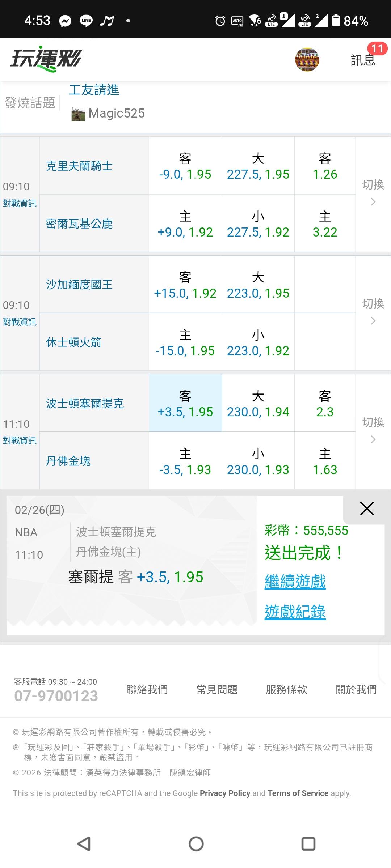Expand 切換 for Cavaliers vs Bucks
This screenshot has width=391, height=868.
point(373,193)
